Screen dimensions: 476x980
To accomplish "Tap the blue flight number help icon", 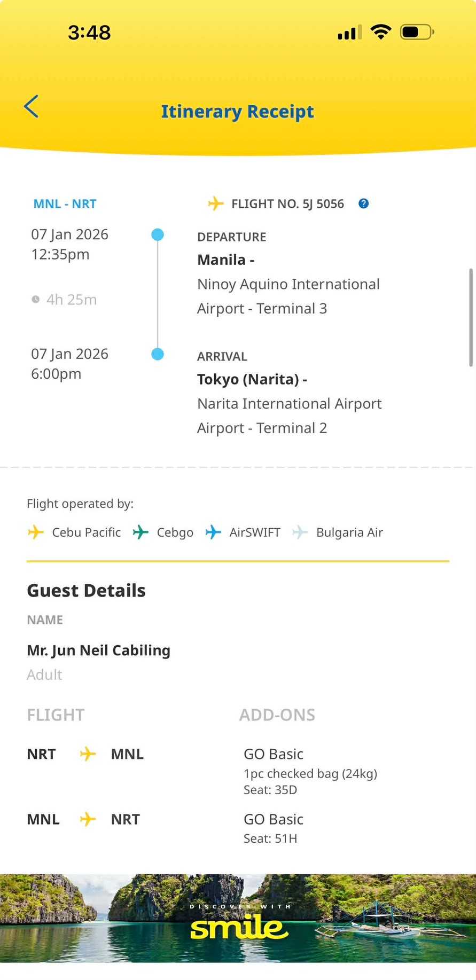I will coord(363,203).
